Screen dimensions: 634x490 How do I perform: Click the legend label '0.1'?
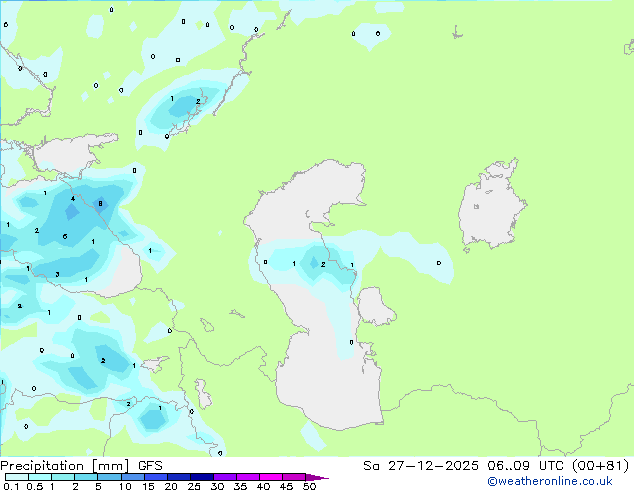[x=11, y=486]
